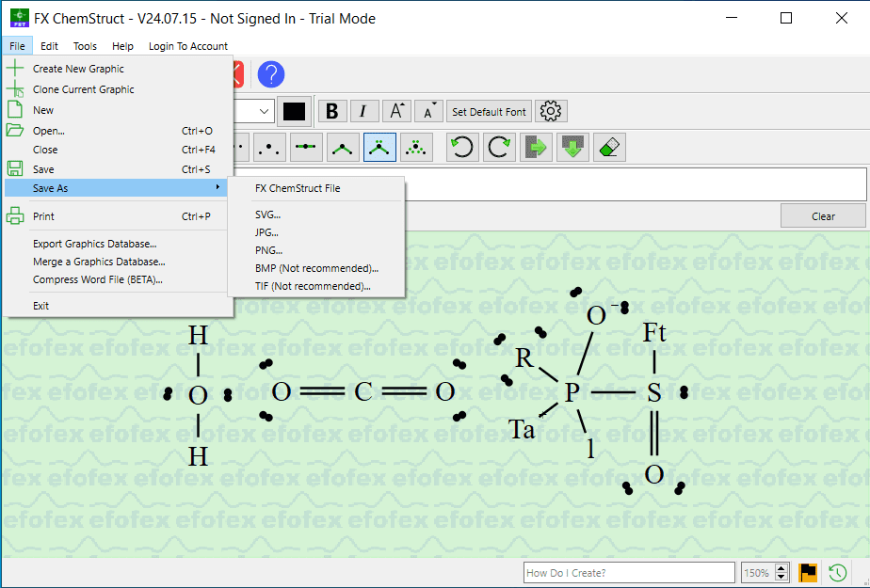Viewport: 870px width, 588px height.
Task: Select the R group in the structure
Action: click(x=524, y=358)
